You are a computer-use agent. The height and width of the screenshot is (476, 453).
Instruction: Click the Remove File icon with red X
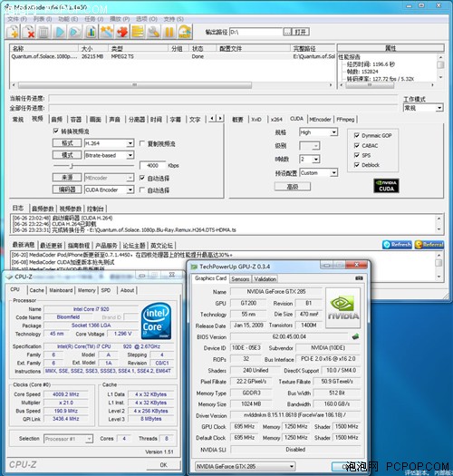point(28,32)
